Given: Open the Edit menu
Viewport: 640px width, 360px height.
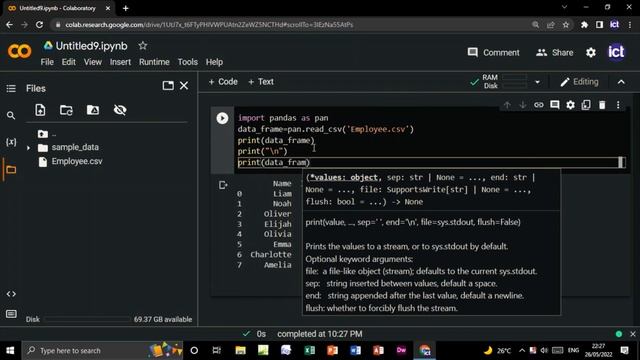Looking at the screenshot, I should click(69, 62).
